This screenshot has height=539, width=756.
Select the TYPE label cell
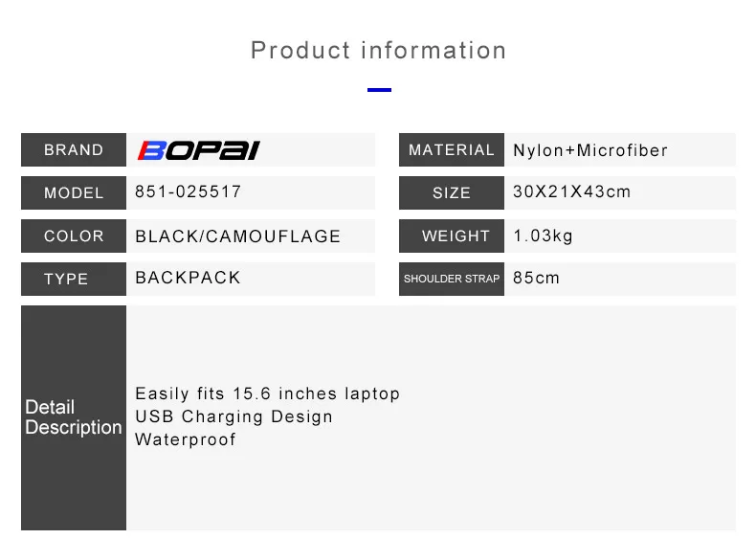pos(74,279)
